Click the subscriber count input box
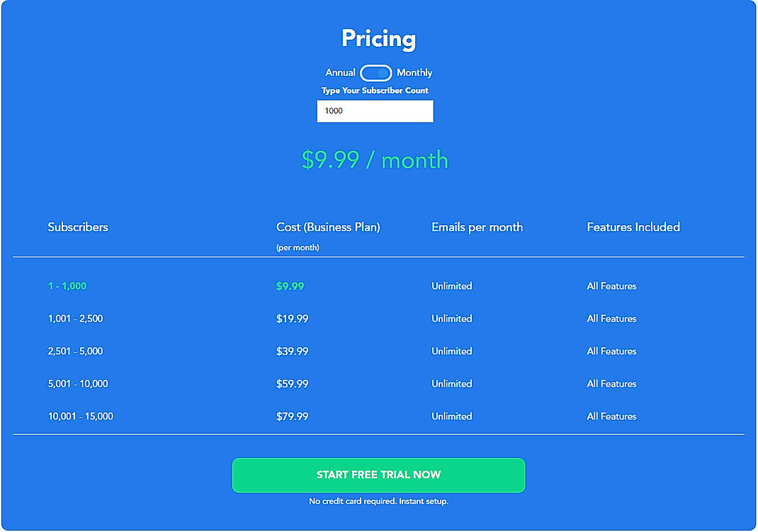Image resolution: width=758 pixels, height=532 pixels. pos(375,111)
